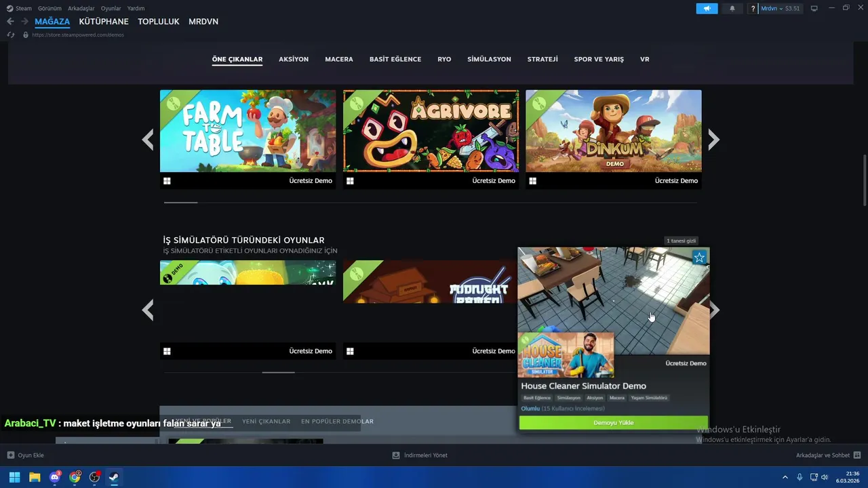Open the Windows Start menu
The height and width of the screenshot is (488, 868).
pos(14,477)
